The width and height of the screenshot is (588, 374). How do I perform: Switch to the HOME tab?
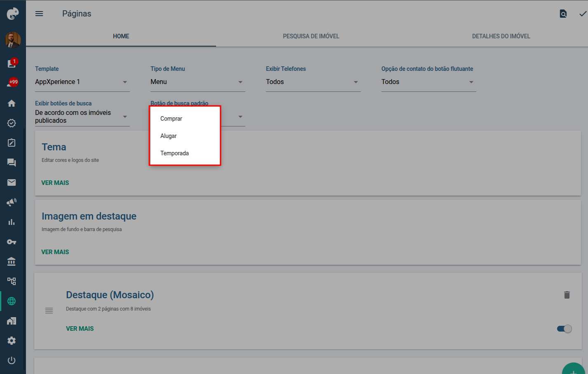click(121, 36)
